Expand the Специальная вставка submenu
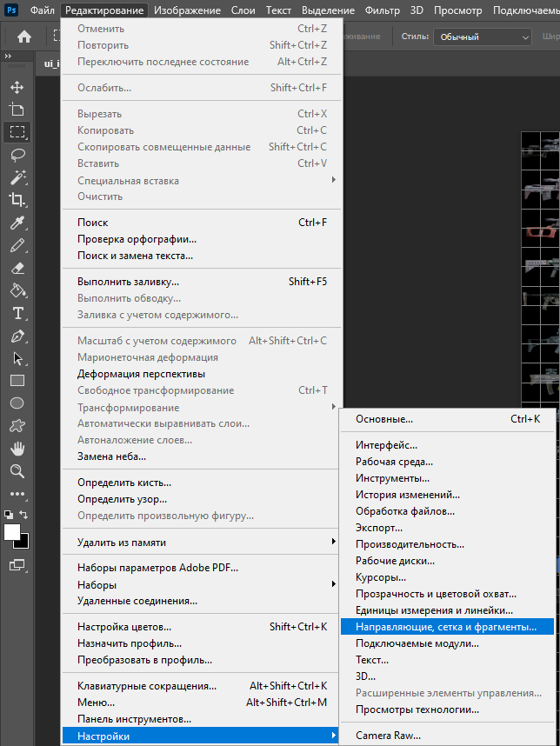560x746 pixels. 202,180
